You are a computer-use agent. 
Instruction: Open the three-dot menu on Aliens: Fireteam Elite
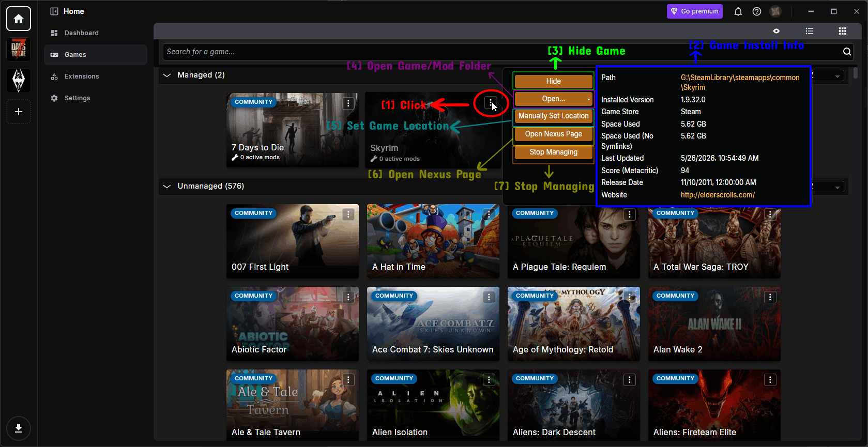pyautogui.click(x=770, y=380)
